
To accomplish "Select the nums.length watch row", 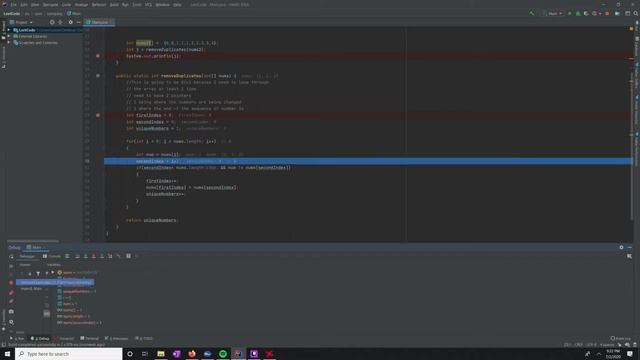I will pyautogui.click(x=74, y=316).
